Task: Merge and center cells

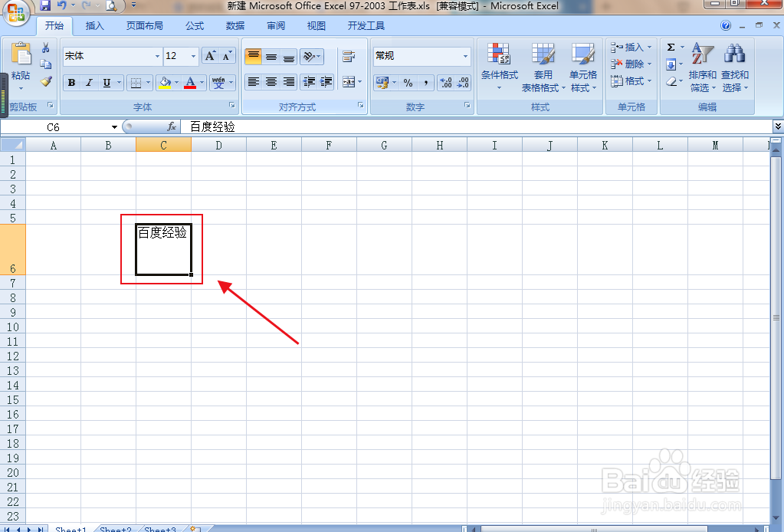Action: (349, 81)
